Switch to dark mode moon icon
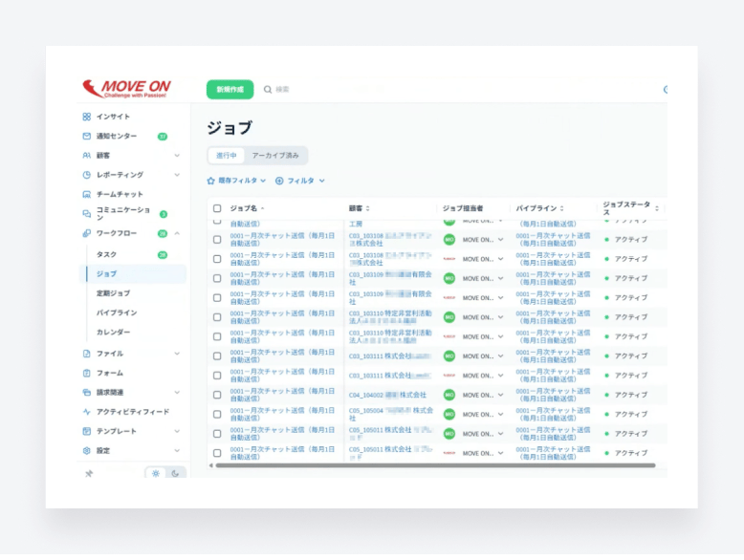744x560 pixels. tap(175, 473)
